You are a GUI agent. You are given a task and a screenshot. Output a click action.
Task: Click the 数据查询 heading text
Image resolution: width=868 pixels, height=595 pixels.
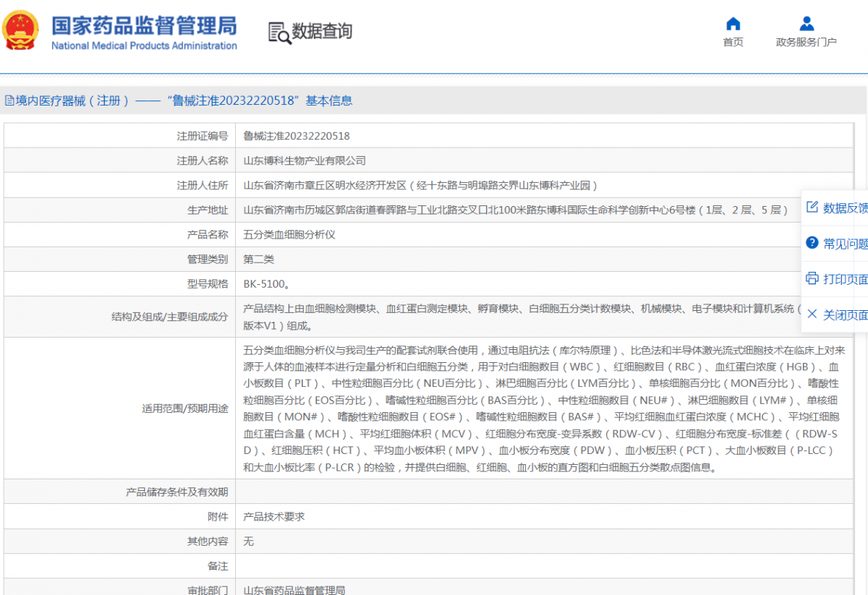coord(323,31)
